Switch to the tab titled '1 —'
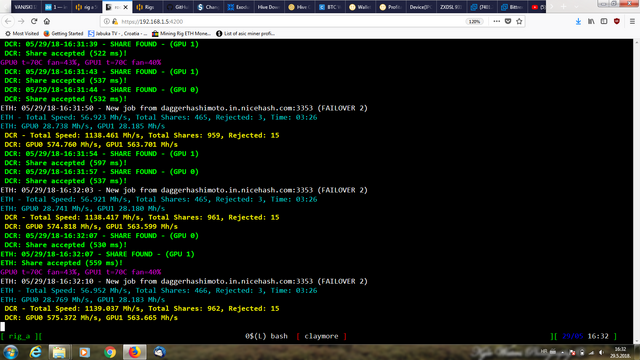Image resolution: width=640 pixels, height=360 pixels. click(56, 7)
